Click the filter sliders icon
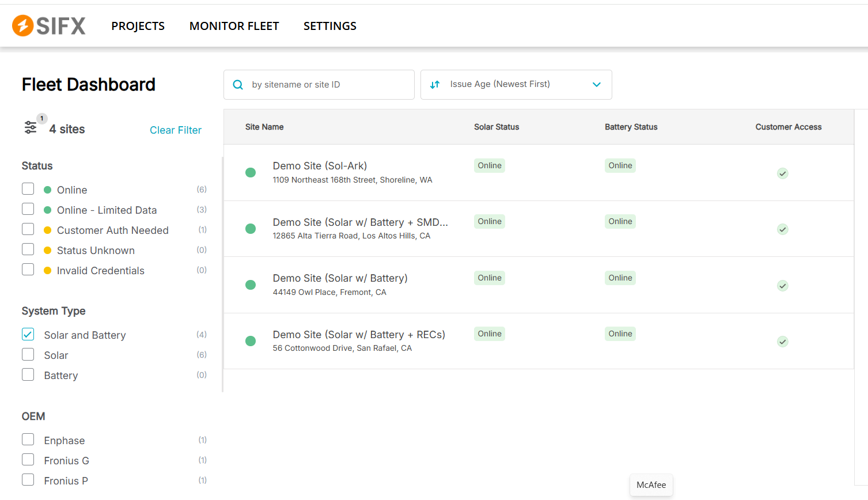The image size is (868, 500). click(31, 127)
